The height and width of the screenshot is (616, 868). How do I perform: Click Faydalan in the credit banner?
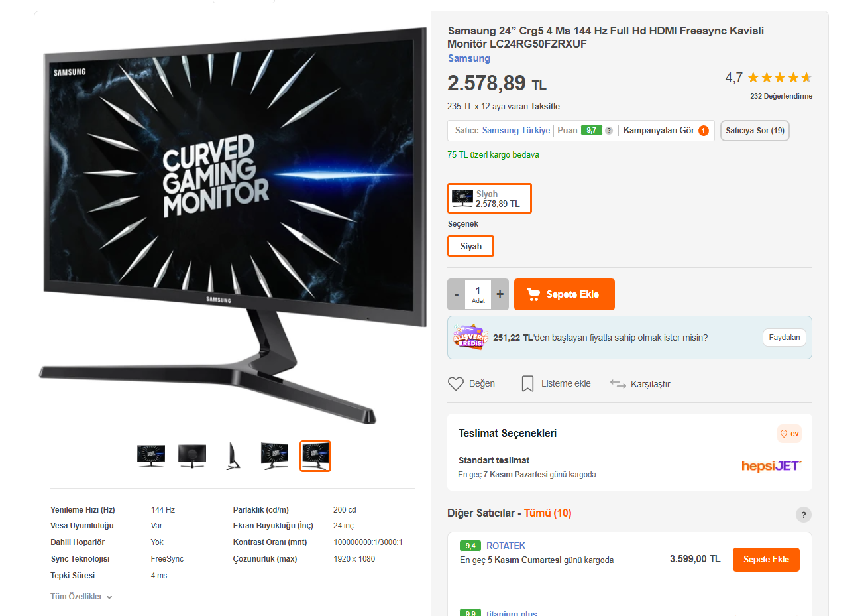(x=785, y=338)
